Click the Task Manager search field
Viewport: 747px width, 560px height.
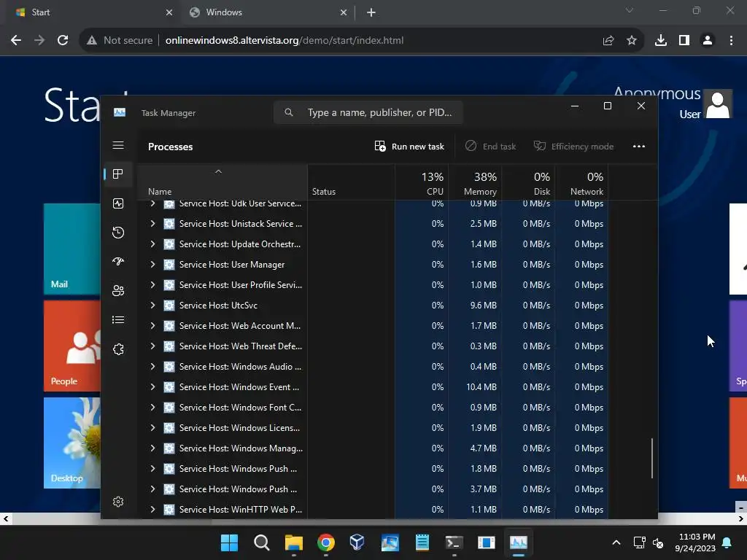368,112
